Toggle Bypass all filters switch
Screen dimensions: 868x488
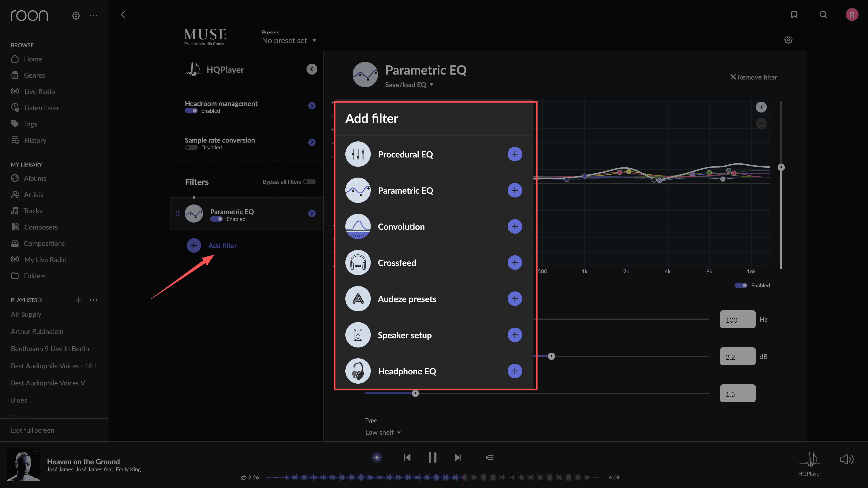pyautogui.click(x=309, y=182)
